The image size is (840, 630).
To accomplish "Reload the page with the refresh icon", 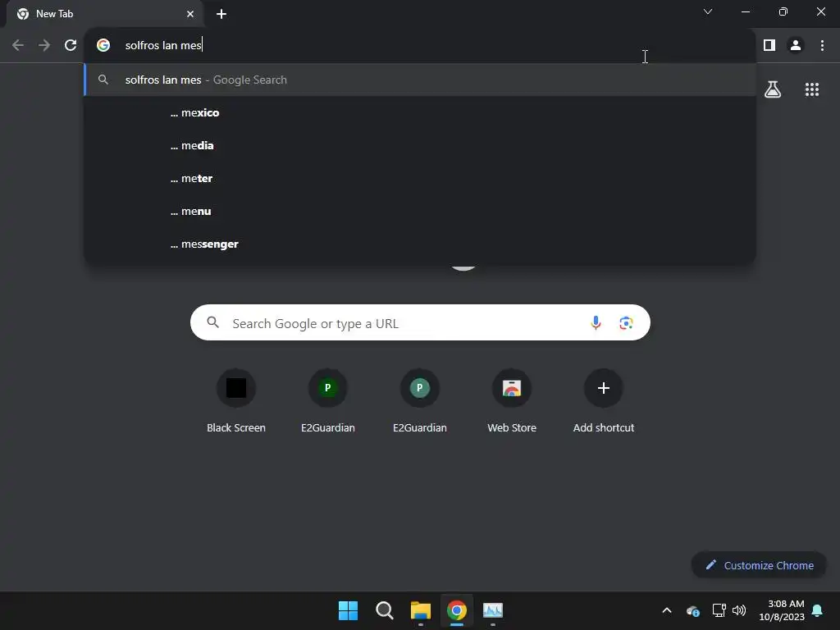I will click(x=71, y=45).
